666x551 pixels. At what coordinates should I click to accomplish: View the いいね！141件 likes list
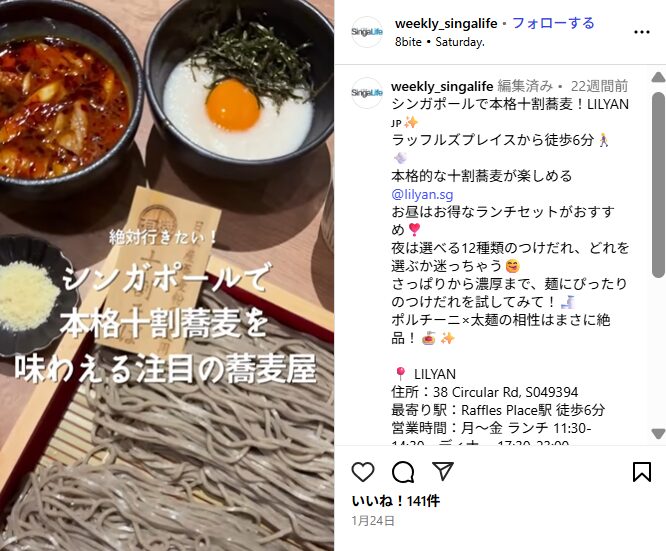tap(396, 501)
